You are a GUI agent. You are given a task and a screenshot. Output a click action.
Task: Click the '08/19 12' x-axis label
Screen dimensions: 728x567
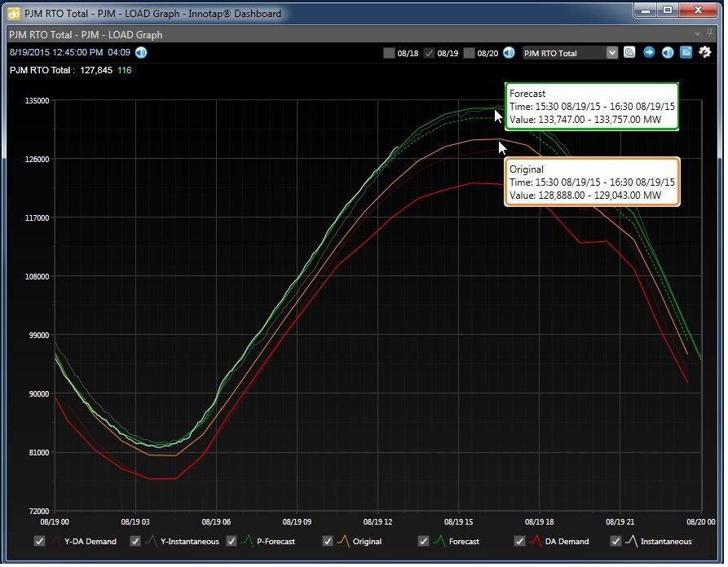[x=378, y=522]
